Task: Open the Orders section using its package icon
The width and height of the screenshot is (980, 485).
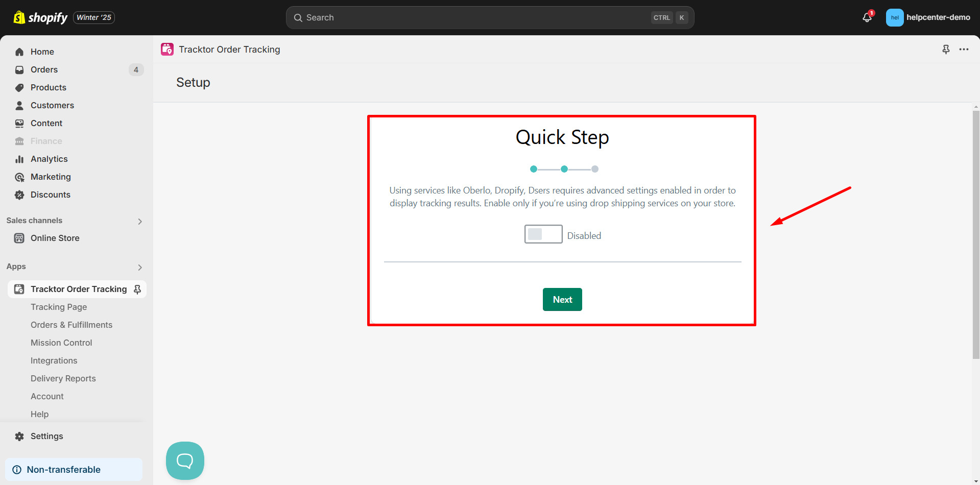Action: (19, 69)
